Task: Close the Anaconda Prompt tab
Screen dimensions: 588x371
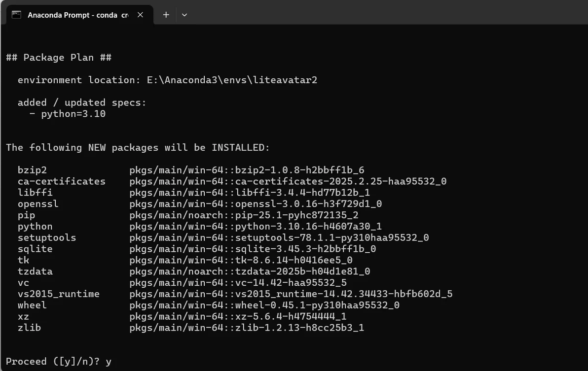Action: tap(140, 15)
